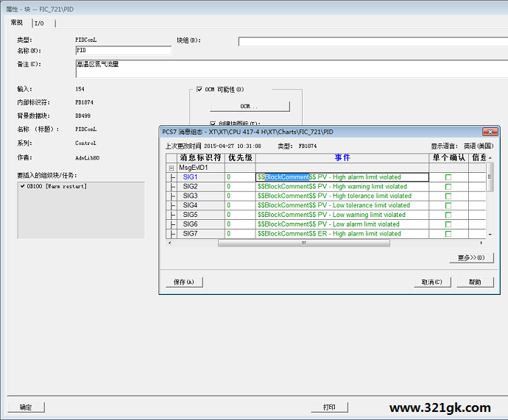Enable single acknowledgment for SIG4

448,205
